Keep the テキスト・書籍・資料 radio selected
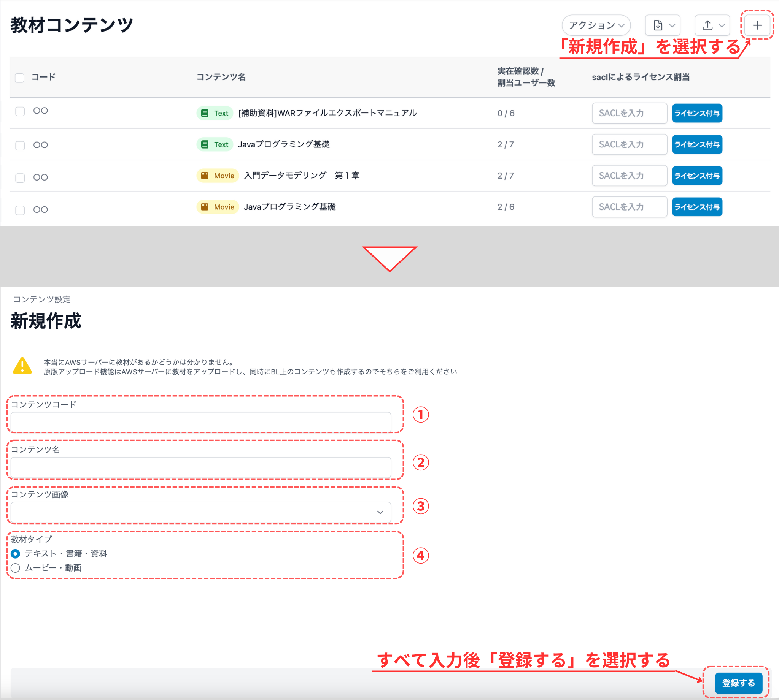 coord(15,554)
